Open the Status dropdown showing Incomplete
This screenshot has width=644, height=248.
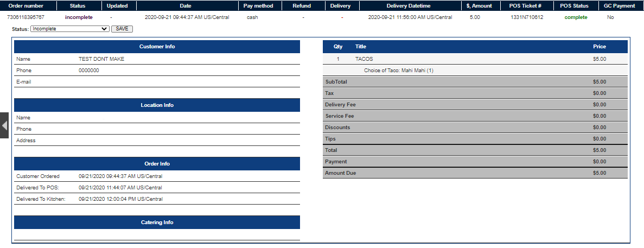(70, 29)
